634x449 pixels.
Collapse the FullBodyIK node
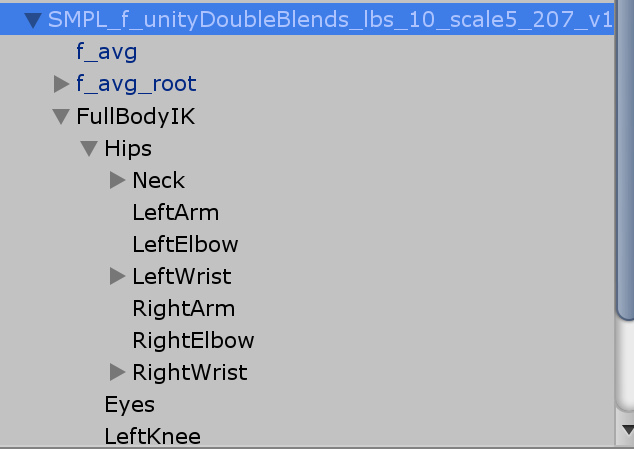click(62, 117)
